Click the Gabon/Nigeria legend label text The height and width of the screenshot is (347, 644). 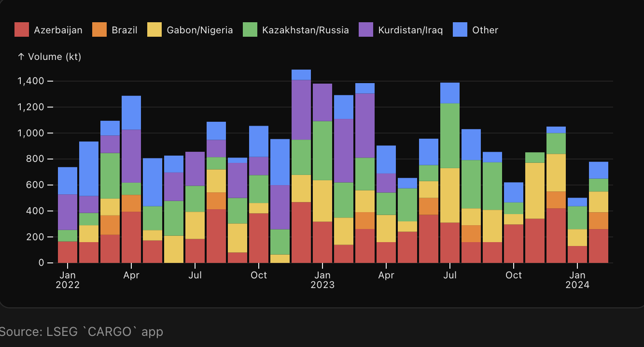pos(200,30)
